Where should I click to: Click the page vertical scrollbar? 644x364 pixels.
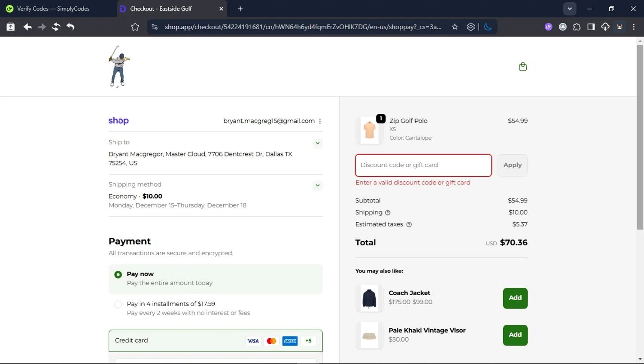(640, 138)
